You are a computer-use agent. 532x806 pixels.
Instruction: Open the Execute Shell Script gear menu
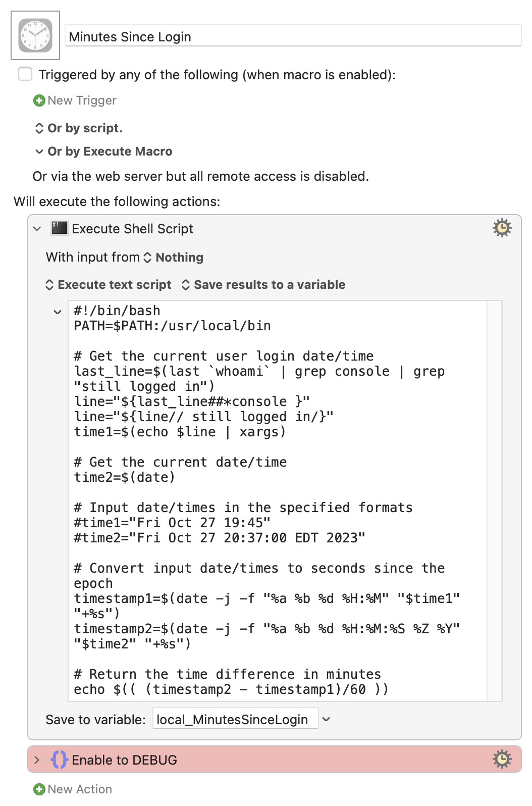pos(502,228)
